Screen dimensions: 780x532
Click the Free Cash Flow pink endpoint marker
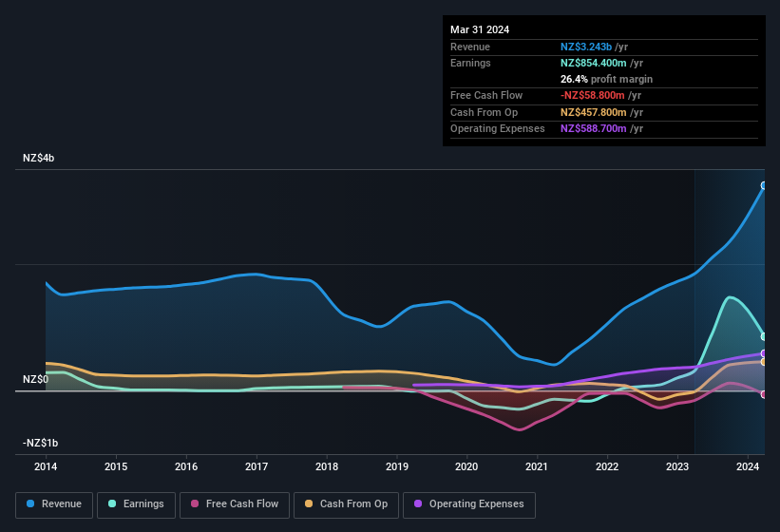click(764, 394)
